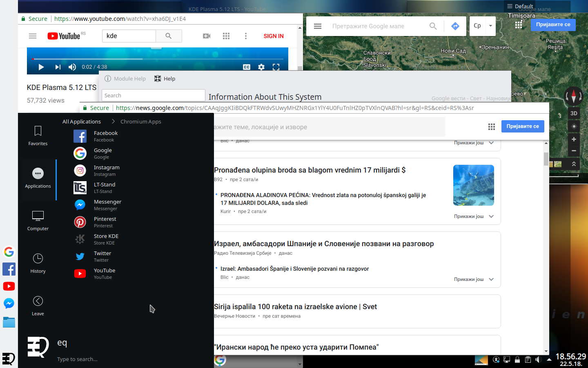The width and height of the screenshot is (588, 368).
Task: Open the Default activities menu at top
Action: click(520, 6)
